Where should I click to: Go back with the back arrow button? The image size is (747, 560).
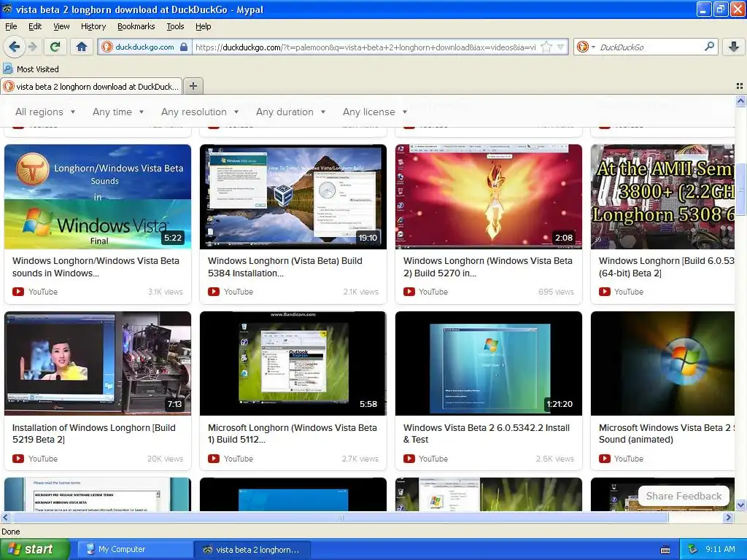[15, 47]
